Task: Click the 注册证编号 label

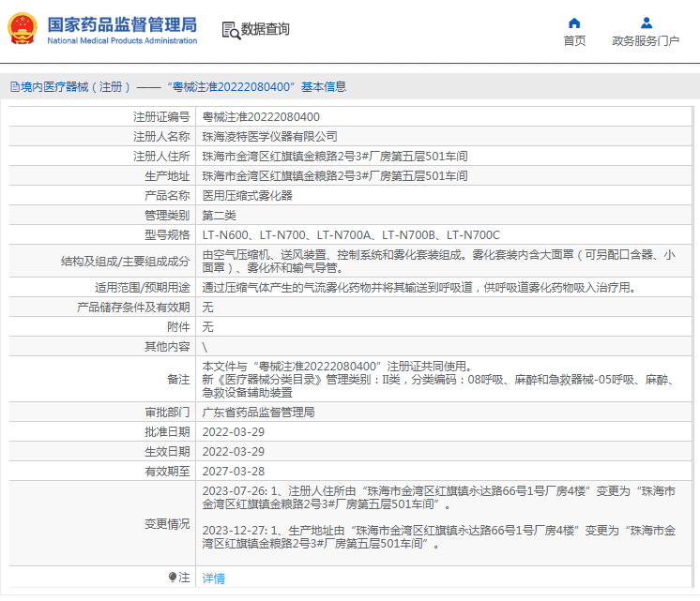Action: point(161,117)
